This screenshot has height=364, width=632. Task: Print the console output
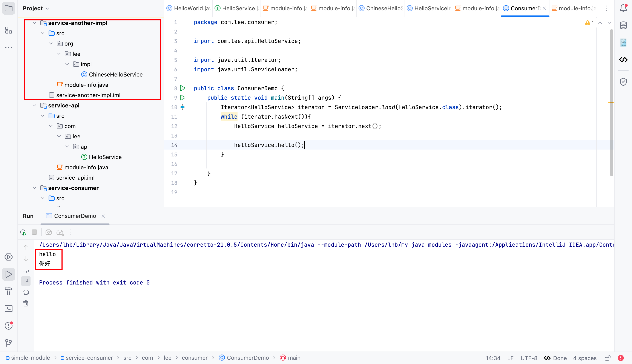[x=26, y=292]
